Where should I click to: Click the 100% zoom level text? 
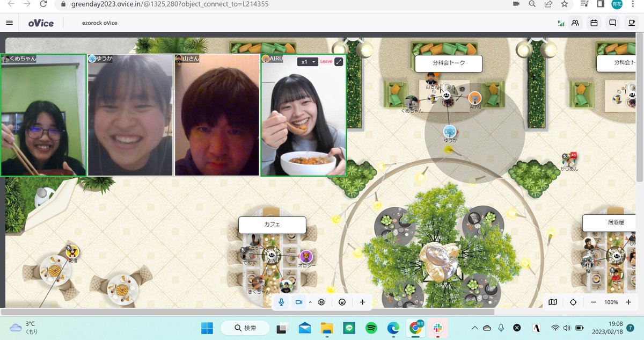pos(611,302)
